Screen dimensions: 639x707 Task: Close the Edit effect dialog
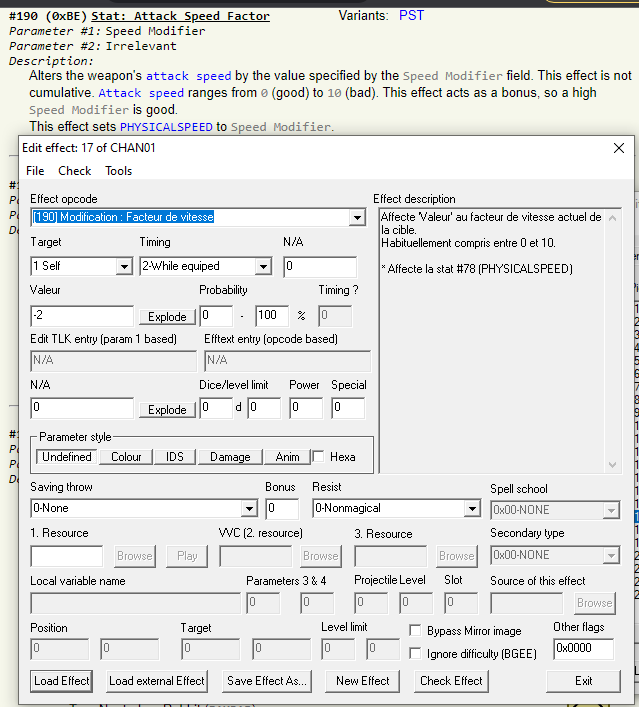tap(619, 148)
